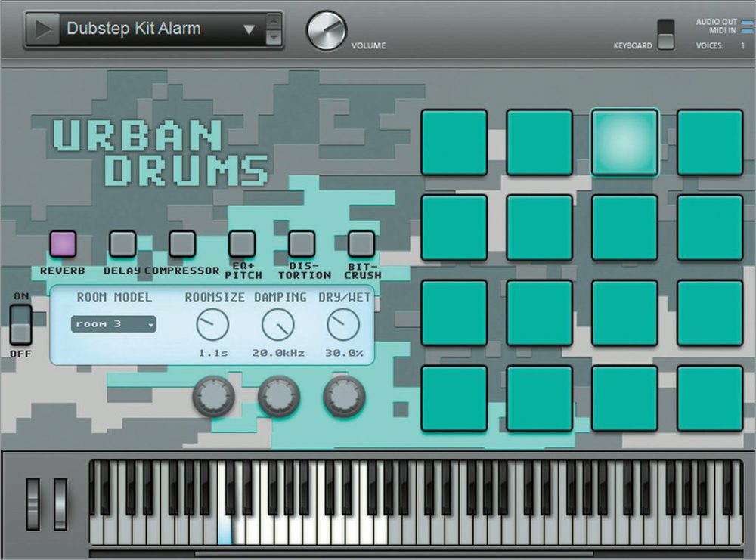Screen dimensions: 756x560
Task: Click the knob below Damping
Action: click(x=279, y=397)
